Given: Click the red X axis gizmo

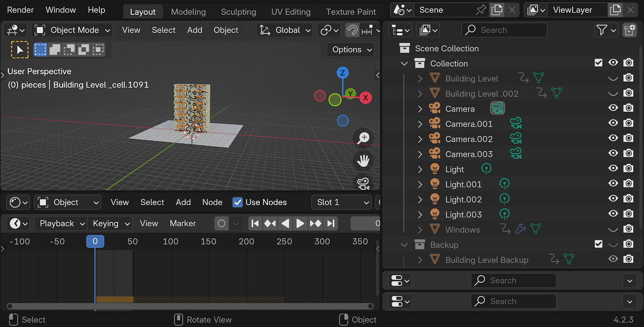Looking at the screenshot, I should tap(366, 98).
